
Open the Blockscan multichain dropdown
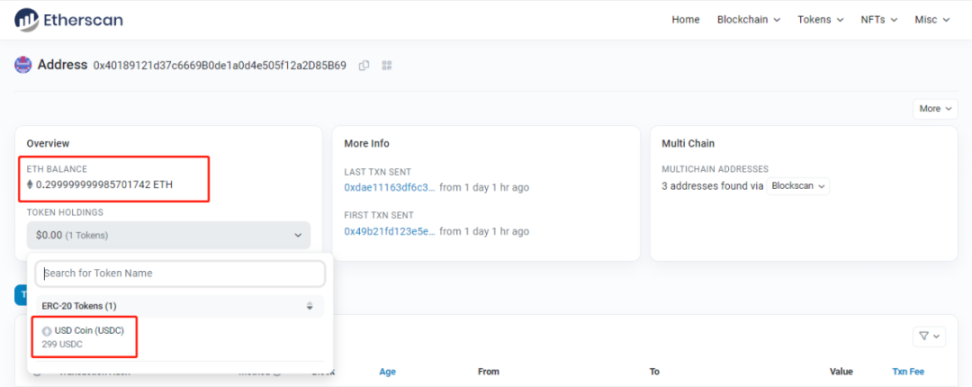[x=798, y=185]
